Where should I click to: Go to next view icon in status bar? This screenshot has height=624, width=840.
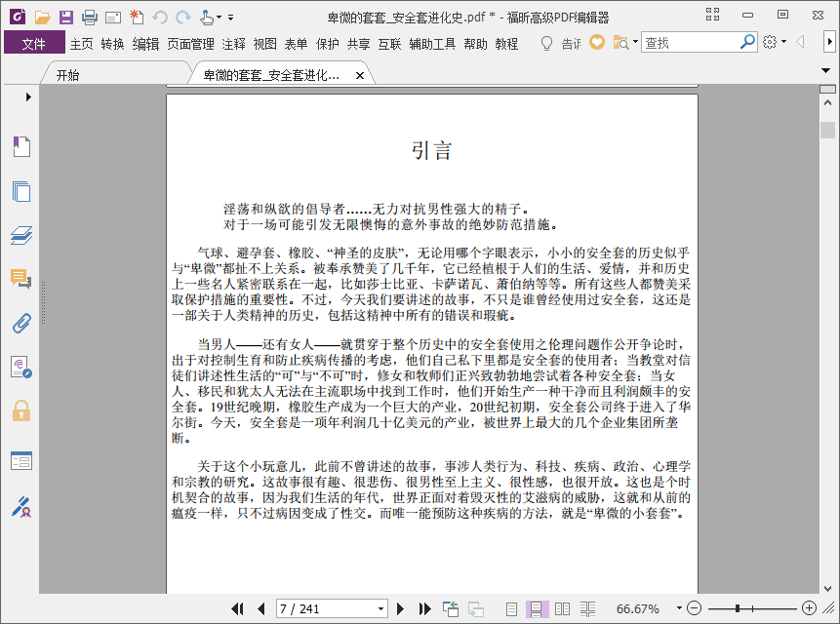tap(476, 609)
